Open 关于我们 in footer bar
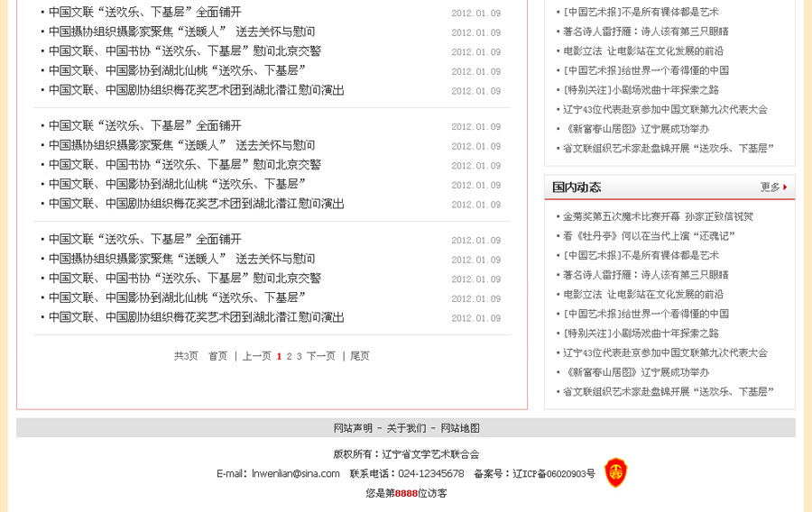812x512 pixels. pos(406,428)
